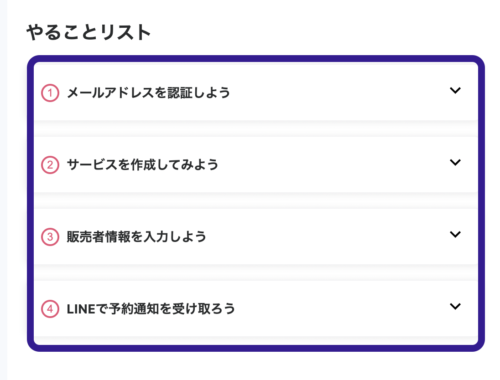The width and height of the screenshot is (500, 380).
Task: Click the gap between step 3 and 4 cards
Action: (256, 273)
